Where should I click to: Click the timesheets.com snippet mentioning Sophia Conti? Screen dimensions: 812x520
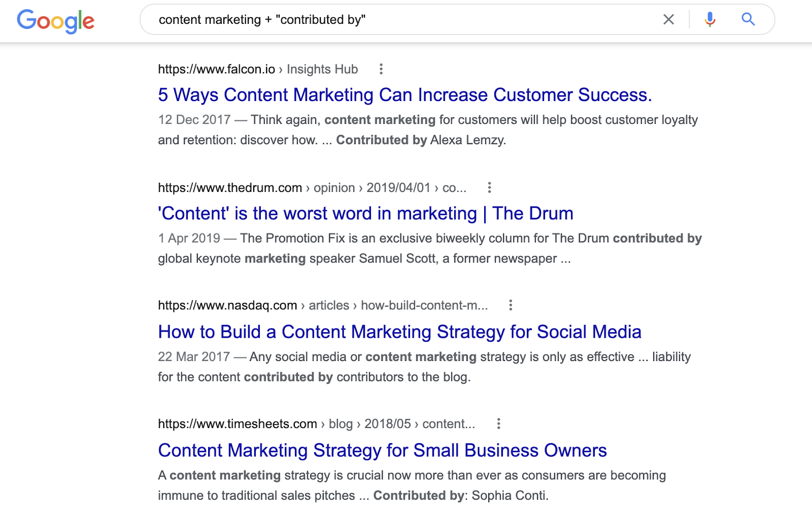pyautogui.click(x=412, y=485)
